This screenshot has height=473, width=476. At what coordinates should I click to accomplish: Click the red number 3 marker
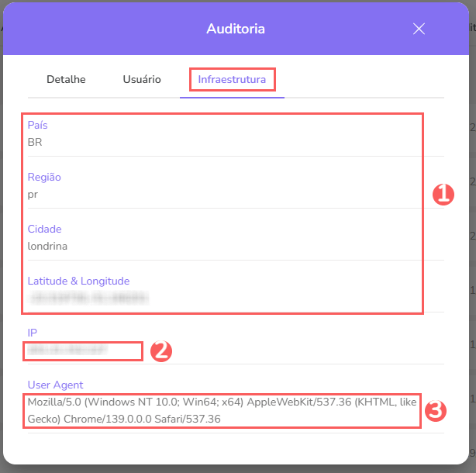[x=436, y=410]
